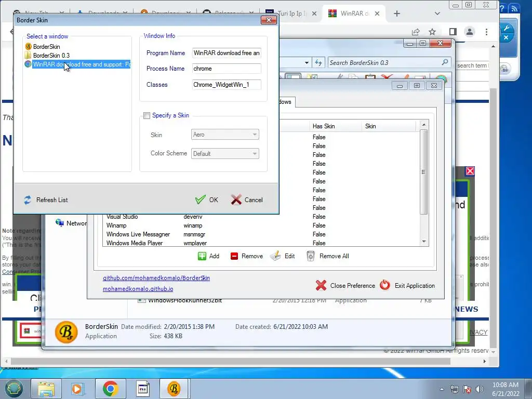Open the mohamedkomalo.github.io link
This screenshot has width=532, height=399.
click(138, 289)
